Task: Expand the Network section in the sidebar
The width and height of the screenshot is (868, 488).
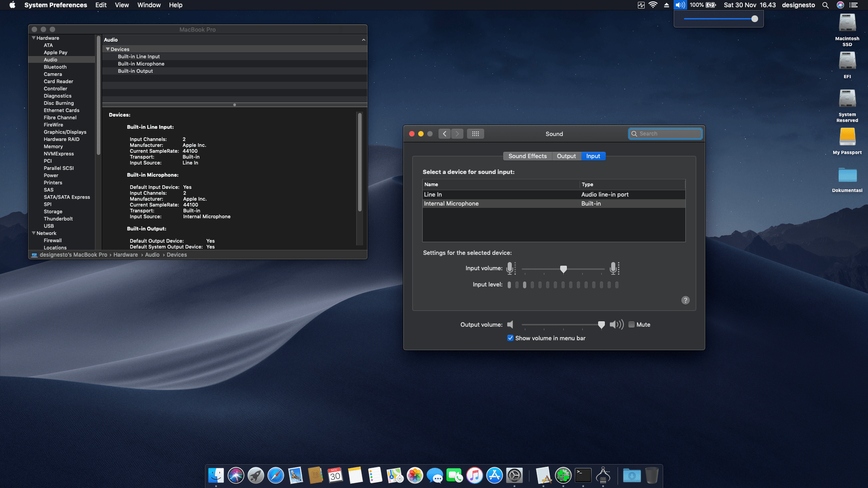Action: 33,233
